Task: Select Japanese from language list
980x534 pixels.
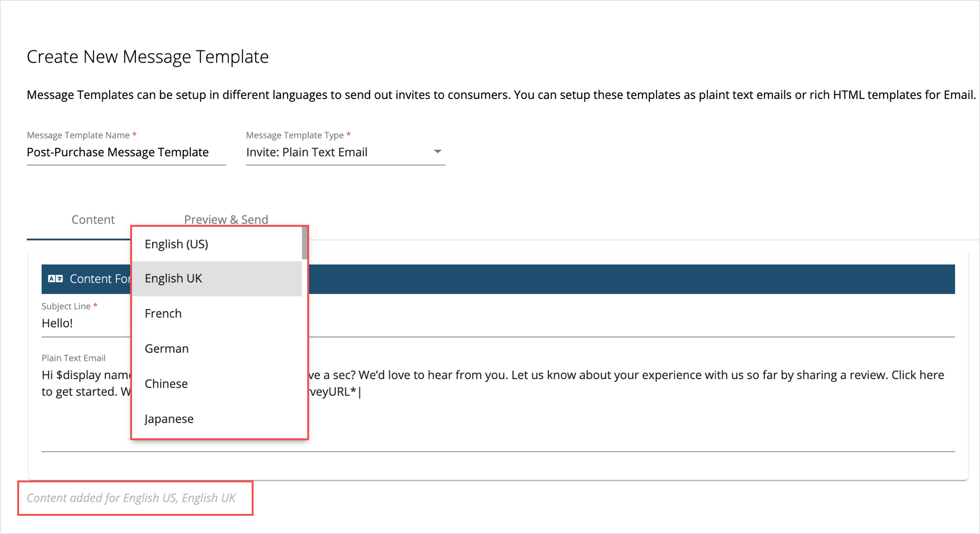Action: click(x=168, y=418)
